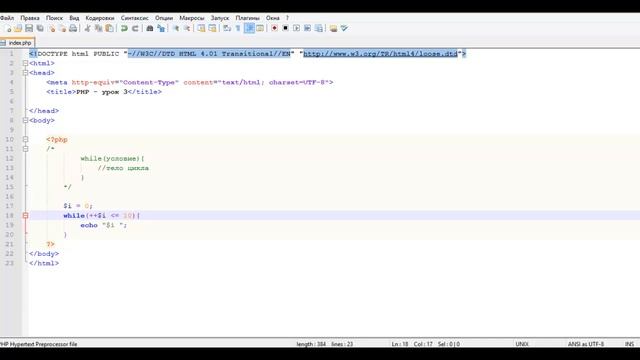Toggle Show All Characters pilcrow icon

click(x=238, y=28)
